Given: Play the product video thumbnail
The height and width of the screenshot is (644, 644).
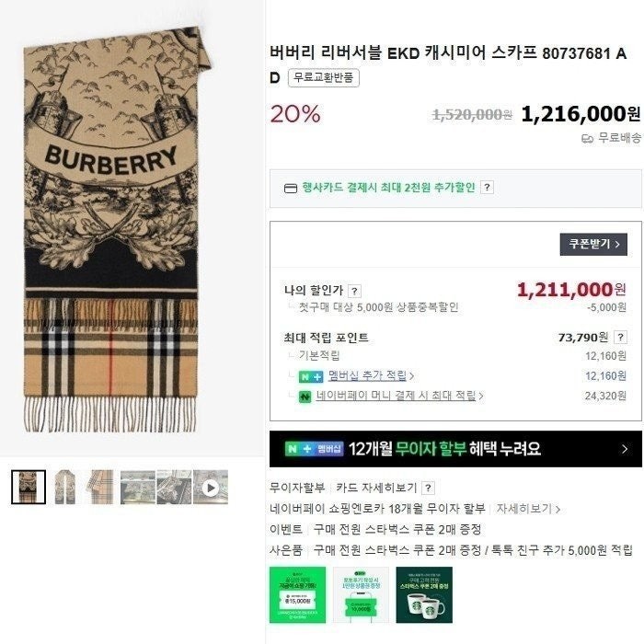Looking at the screenshot, I should click(x=211, y=488).
